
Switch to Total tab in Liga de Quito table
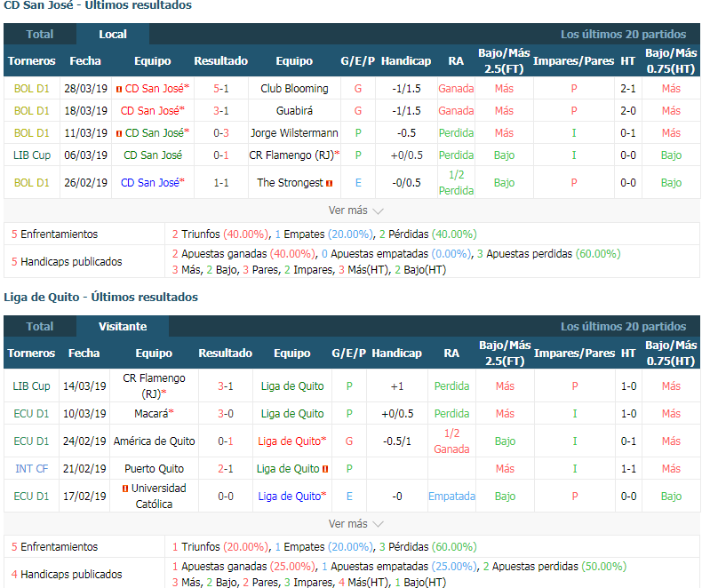[40, 326]
